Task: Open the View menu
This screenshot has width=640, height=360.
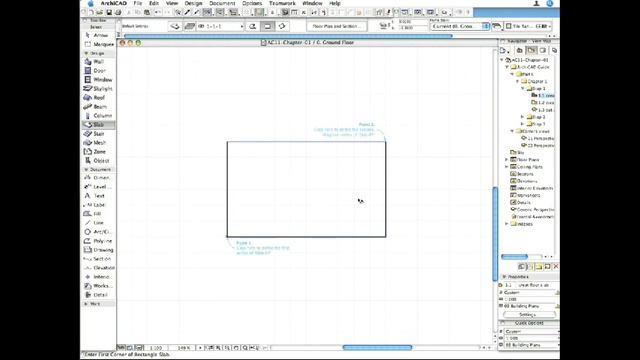Action: [172, 3]
